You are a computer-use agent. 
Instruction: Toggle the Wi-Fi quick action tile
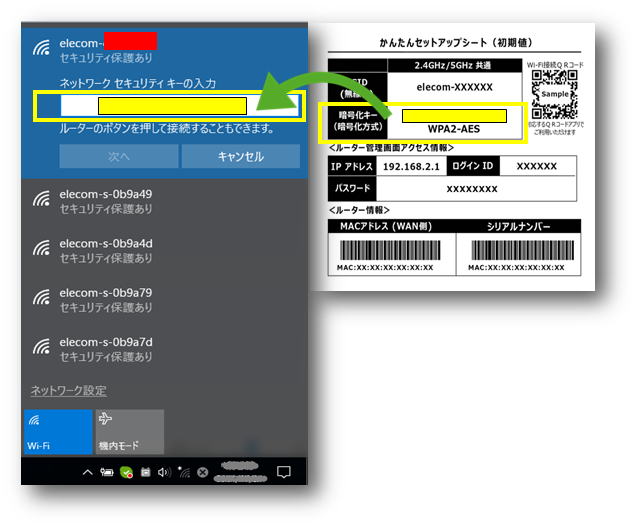[58, 432]
